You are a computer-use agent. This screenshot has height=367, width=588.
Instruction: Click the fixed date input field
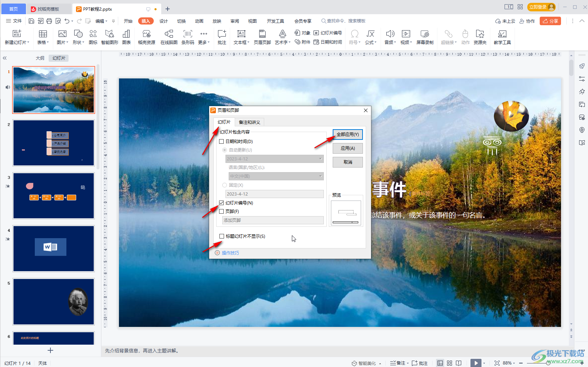tap(274, 194)
